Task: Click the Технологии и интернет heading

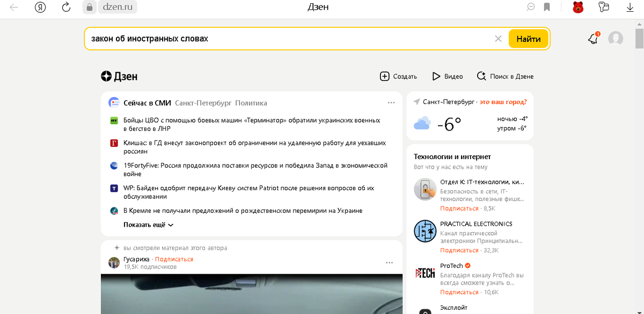Action: 452,156
